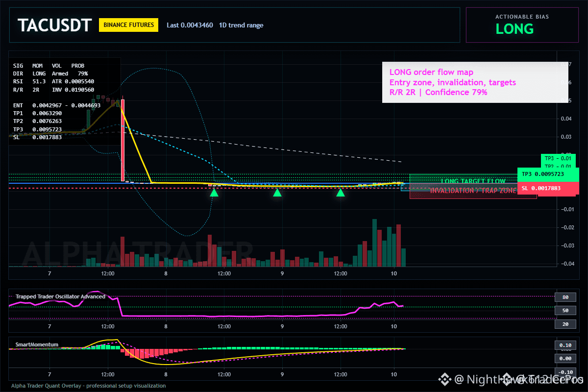Viewport: 588px width, 392px height.
Task: Select the TP3 0.0095723 row in stats panel
Action: tap(37, 129)
